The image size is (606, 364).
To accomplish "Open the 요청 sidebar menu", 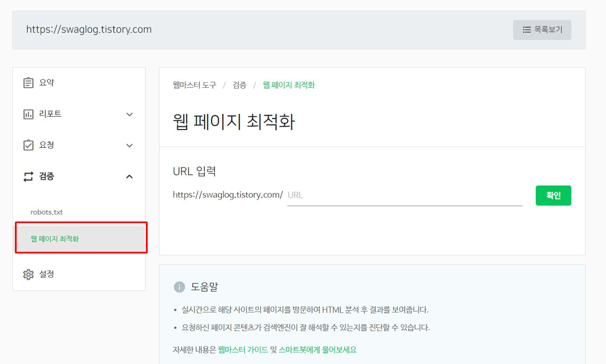I will tap(79, 145).
